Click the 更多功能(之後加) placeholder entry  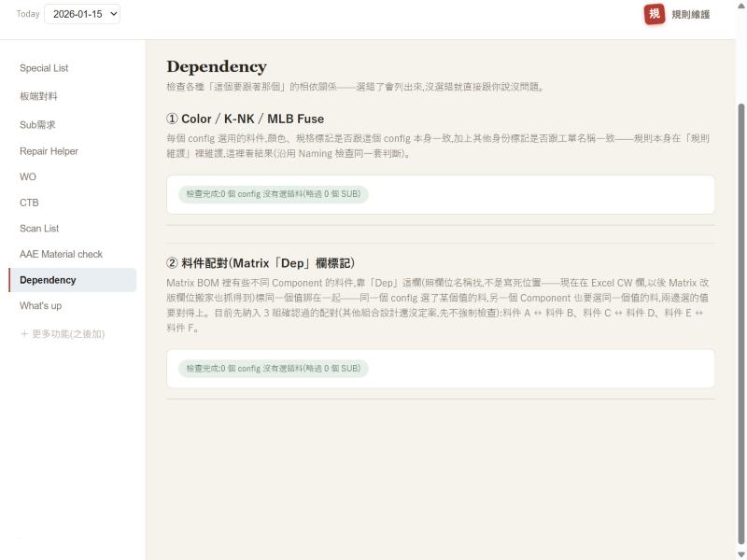(x=63, y=334)
